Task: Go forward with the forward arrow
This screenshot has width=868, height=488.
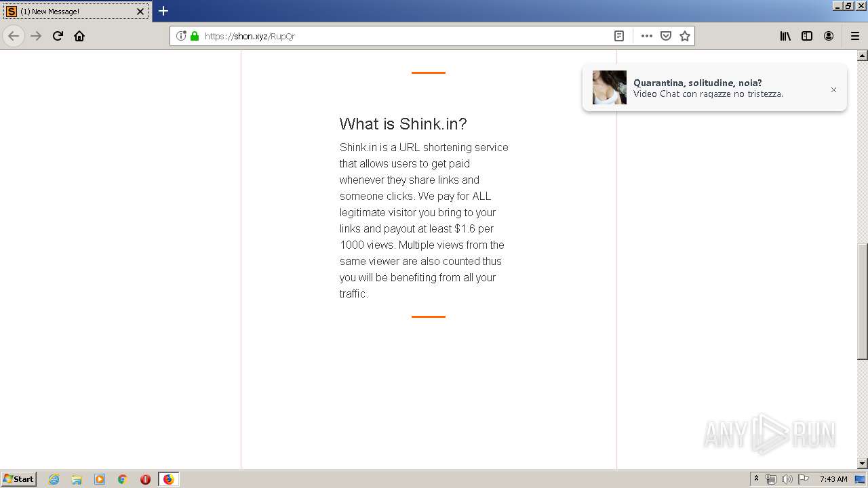Action: tap(37, 36)
